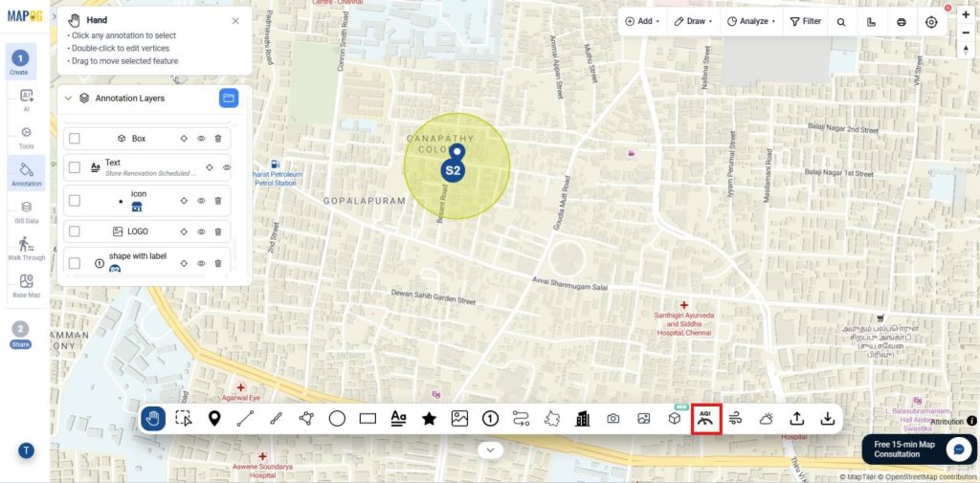Locate the icon layer using diamond icon
980x483 pixels.
(x=184, y=201)
